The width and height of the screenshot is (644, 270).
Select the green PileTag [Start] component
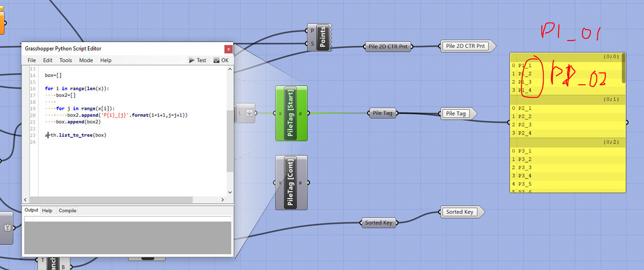click(291, 114)
